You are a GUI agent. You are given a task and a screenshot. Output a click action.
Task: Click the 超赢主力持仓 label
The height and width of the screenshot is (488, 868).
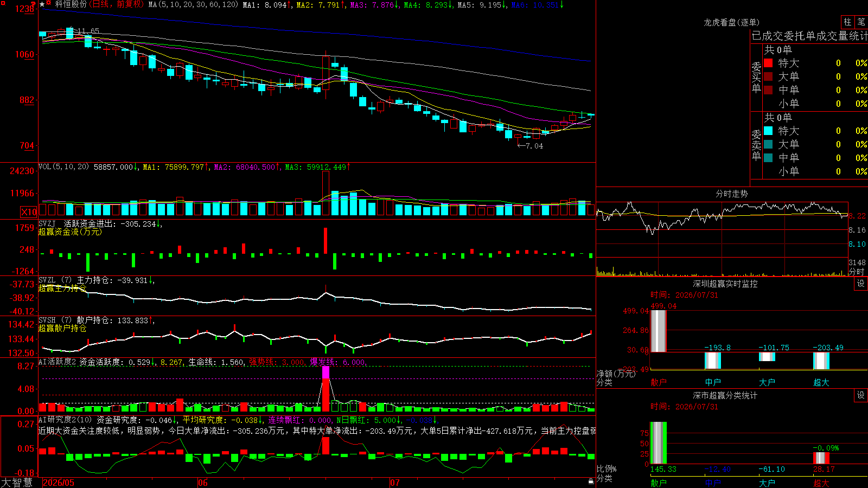[62, 288]
